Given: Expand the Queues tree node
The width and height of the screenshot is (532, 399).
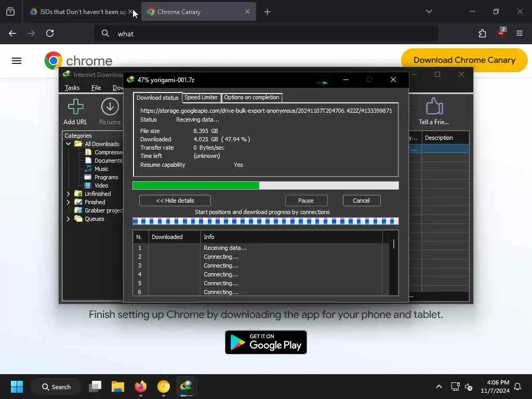Looking at the screenshot, I should click(x=68, y=219).
